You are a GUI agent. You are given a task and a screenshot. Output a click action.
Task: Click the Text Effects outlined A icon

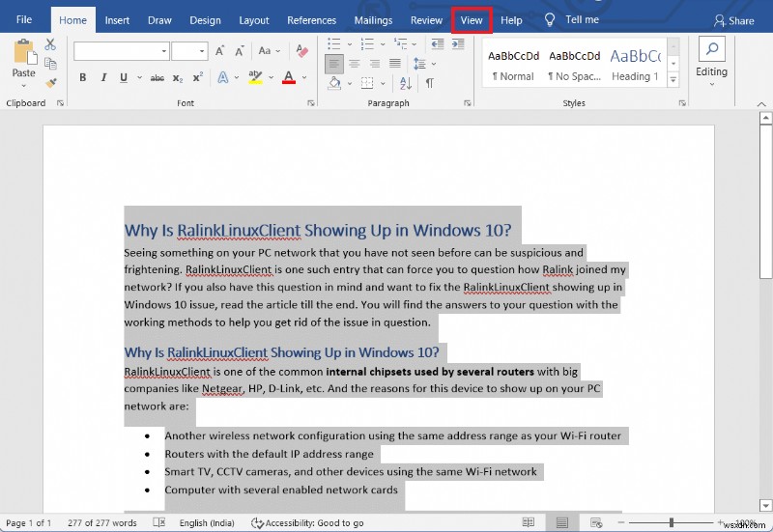coord(223,77)
